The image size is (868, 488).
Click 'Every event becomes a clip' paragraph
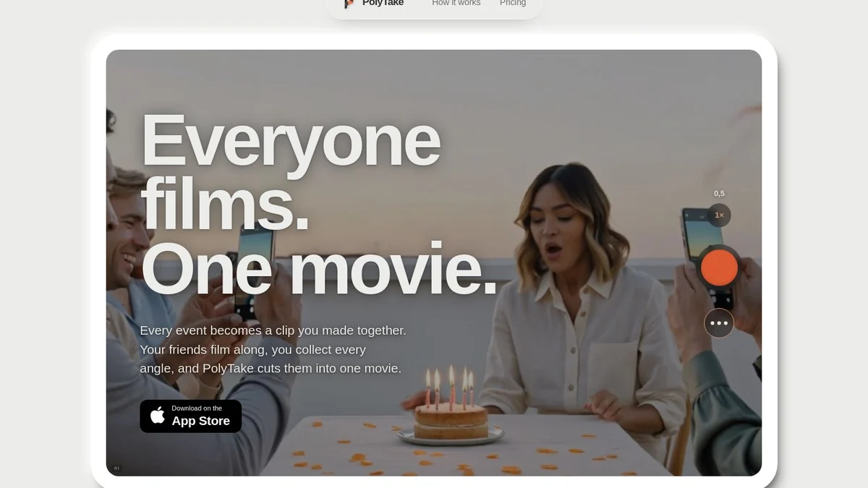[273, 349]
